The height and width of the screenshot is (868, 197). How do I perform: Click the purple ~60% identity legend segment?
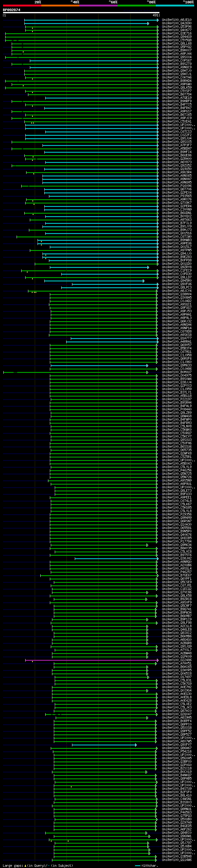pyautogui.click(x=98, y=6)
